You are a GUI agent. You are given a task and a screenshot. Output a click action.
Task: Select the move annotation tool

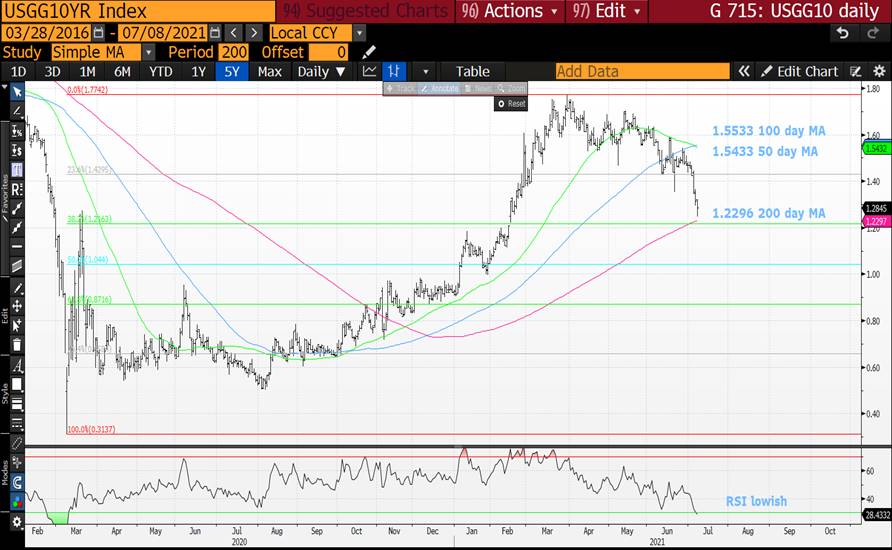(x=17, y=307)
